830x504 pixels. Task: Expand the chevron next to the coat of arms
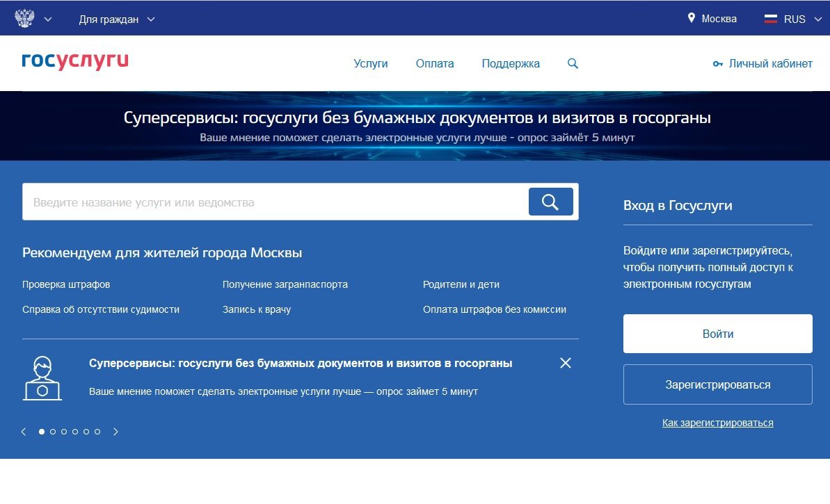click(x=47, y=19)
